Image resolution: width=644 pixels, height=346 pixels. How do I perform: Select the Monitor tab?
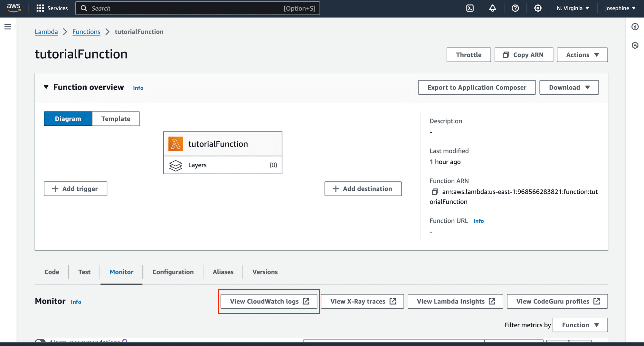coord(121,272)
